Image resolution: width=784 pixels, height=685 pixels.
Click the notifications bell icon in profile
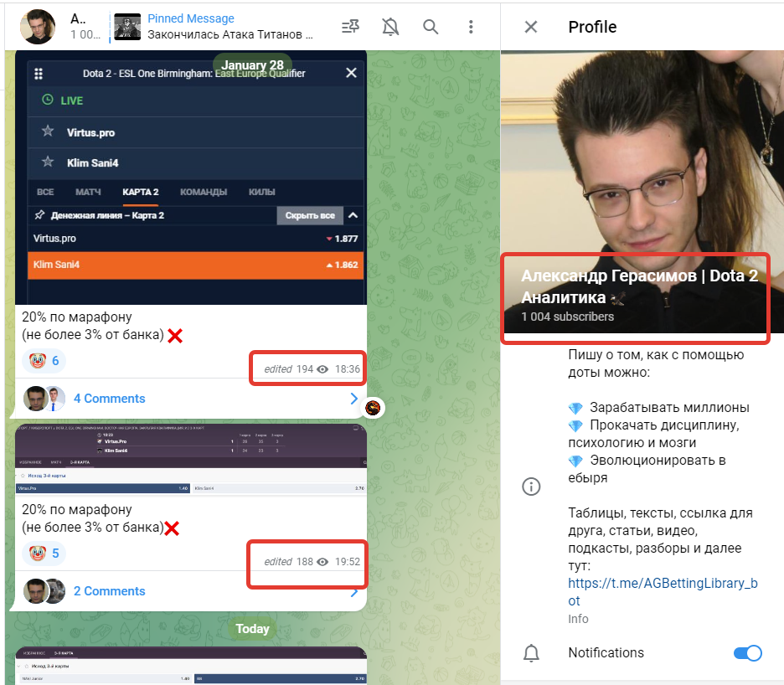(x=530, y=653)
